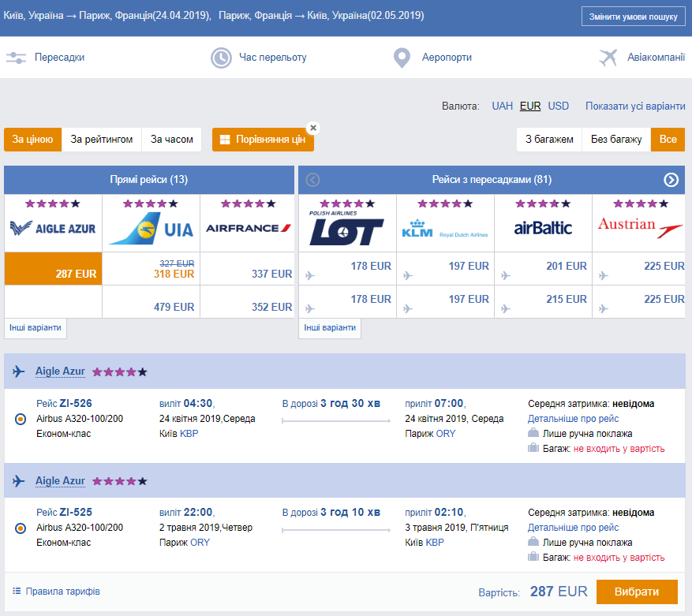Open the Пересадки filter sliders icon
692x616 pixels.
click(16, 58)
